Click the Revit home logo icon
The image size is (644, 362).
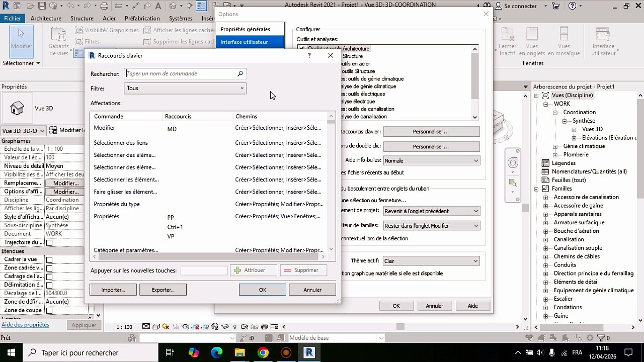6,6
